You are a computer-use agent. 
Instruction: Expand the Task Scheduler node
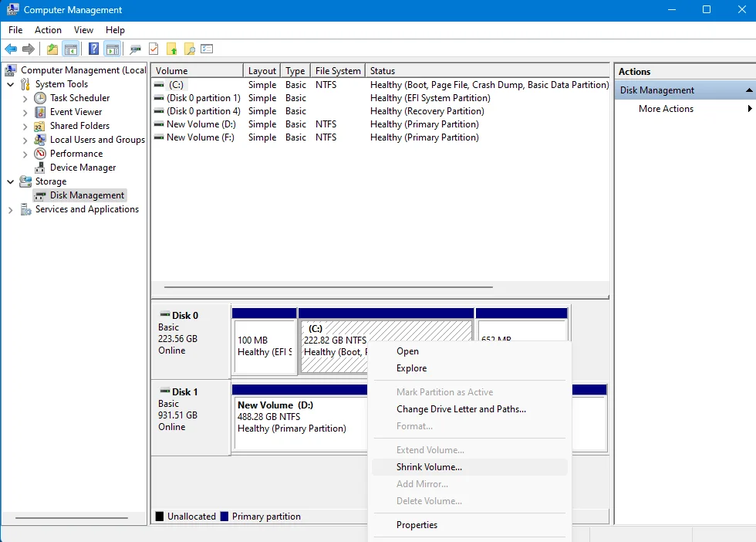[25, 99]
